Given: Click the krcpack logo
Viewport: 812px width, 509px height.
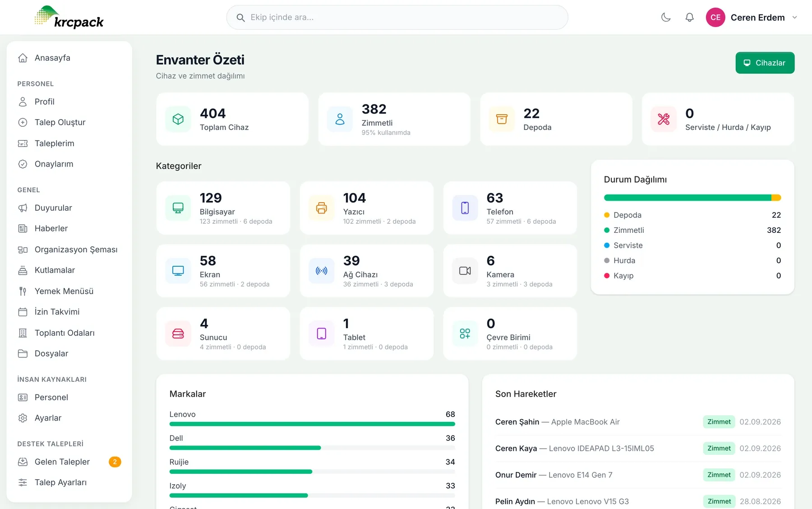Looking at the screenshot, I should pyautogui.click(x=69, y=18).
